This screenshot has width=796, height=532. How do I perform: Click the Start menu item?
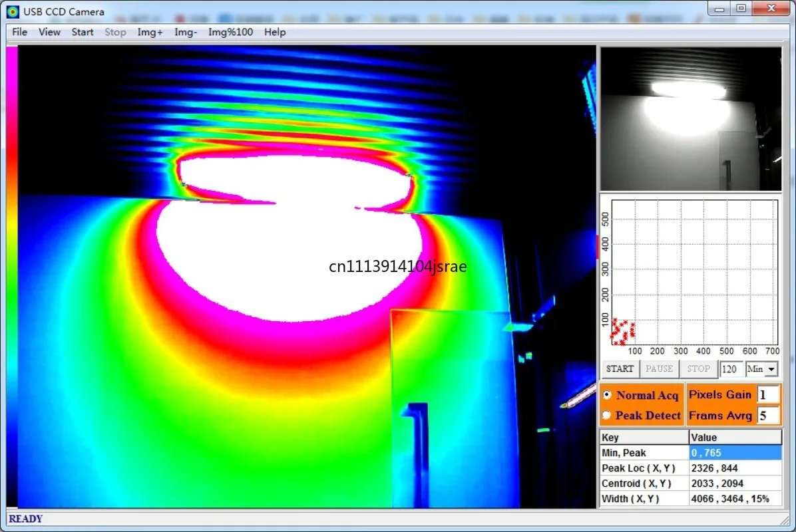pyautogui.click(x=83, y=32)
